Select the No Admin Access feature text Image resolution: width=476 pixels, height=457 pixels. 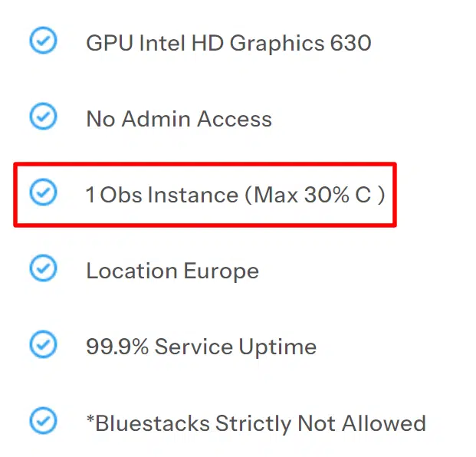tap(179, 119)
